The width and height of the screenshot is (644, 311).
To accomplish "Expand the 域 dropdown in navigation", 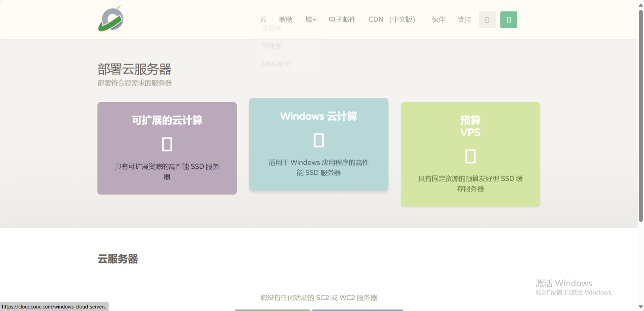I will pos(311,20).
